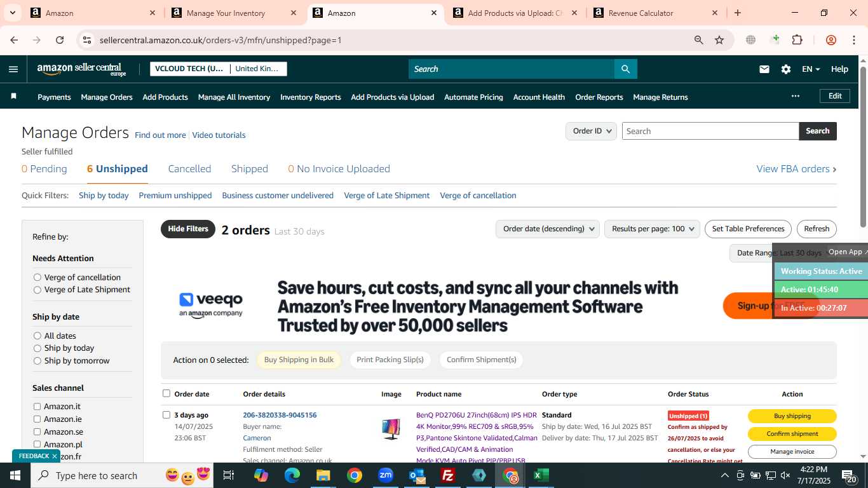This screenshot has height=488, width=868.
Task: Open Manage All Inventory in nav bar
Action: [x=234, y=97]
